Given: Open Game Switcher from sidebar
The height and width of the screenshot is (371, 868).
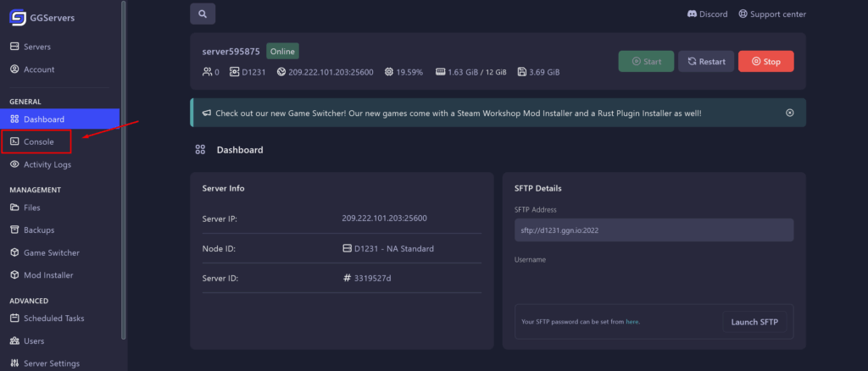Looking at the screenshot, I should [x=51, y=252].
